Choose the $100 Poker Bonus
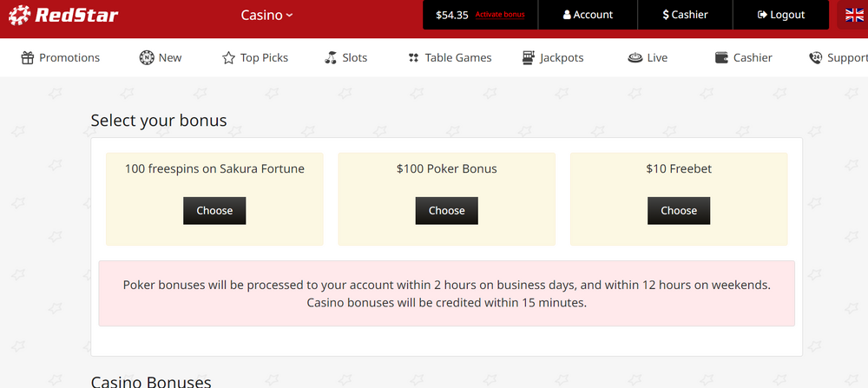Viewport: 868px width, 388px height. [447, 210]
